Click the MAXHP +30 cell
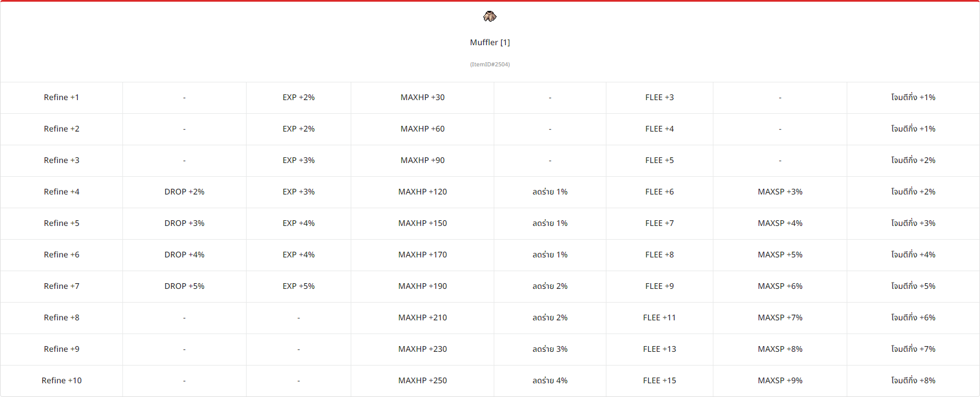Viewport: 980px width, 397px height. (x=422, y=98)
